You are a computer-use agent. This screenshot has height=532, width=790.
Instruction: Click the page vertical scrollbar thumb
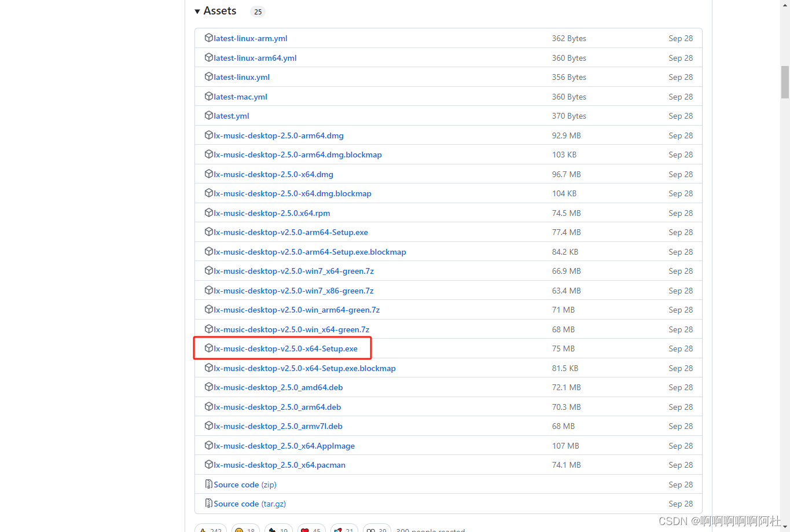[x=785, y=82]
